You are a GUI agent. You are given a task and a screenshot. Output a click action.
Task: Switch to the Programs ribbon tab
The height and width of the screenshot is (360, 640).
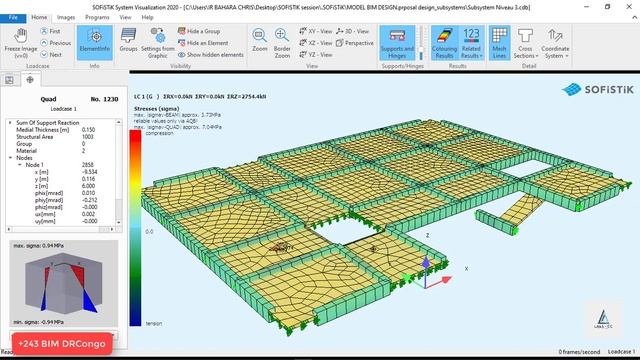coord(97,18)
